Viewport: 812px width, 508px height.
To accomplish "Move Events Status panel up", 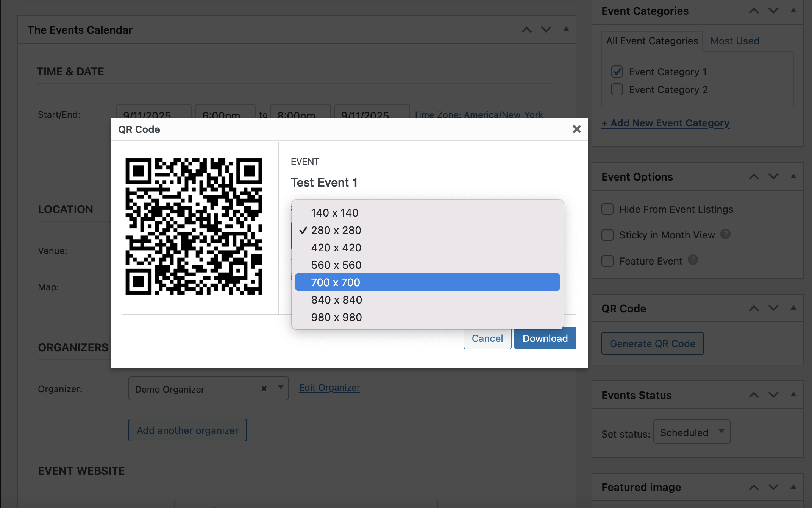I will click(x=754, y=395).
